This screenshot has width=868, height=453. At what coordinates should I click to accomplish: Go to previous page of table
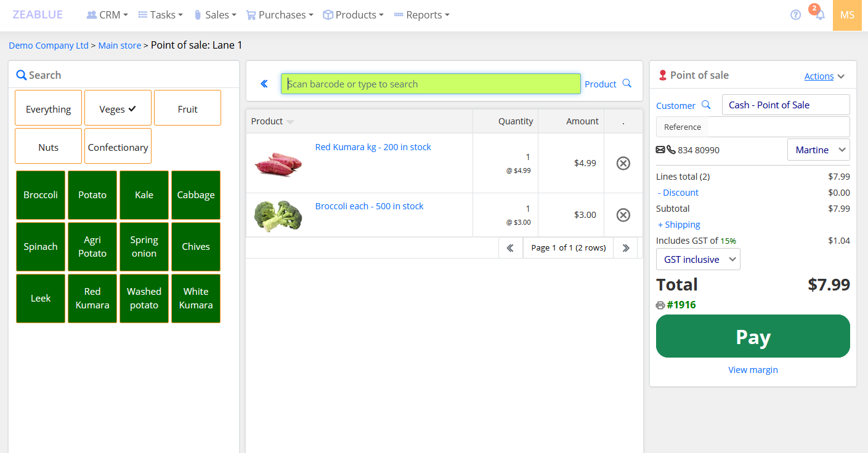(510, 247)
